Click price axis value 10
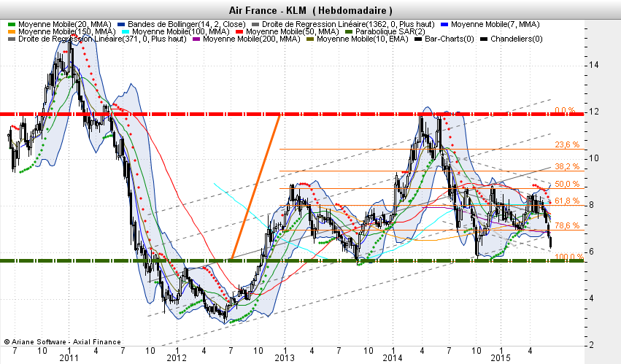This screenshot has height=364, width=621. point(594,158)
